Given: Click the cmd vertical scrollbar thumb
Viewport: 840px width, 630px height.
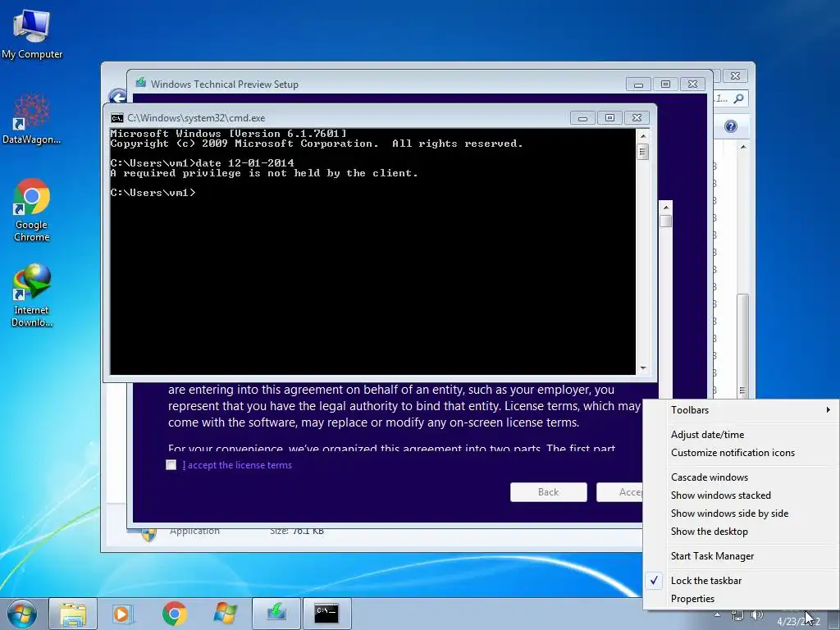Looking at the screenshot, I should [643, 152].
